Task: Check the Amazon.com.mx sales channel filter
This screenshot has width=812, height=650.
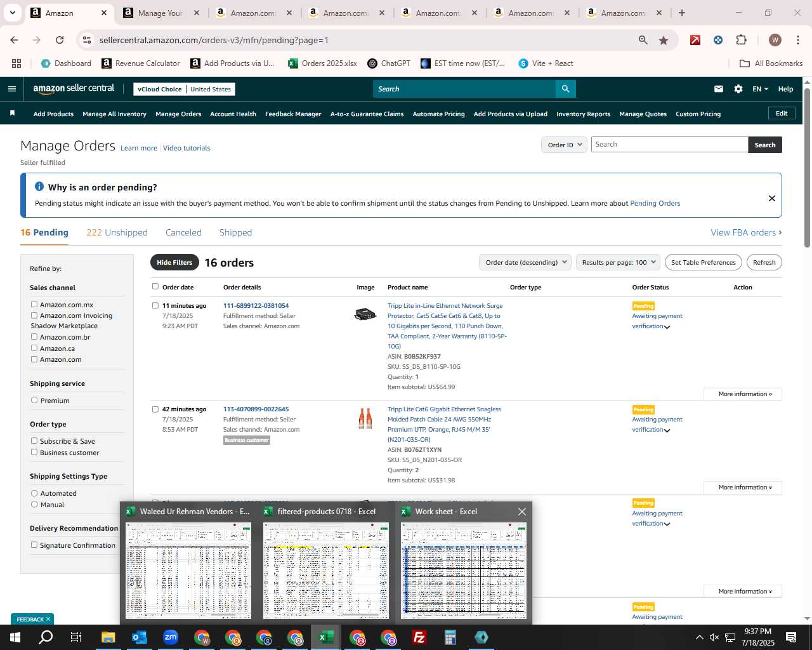Action: tap(34, 305)
